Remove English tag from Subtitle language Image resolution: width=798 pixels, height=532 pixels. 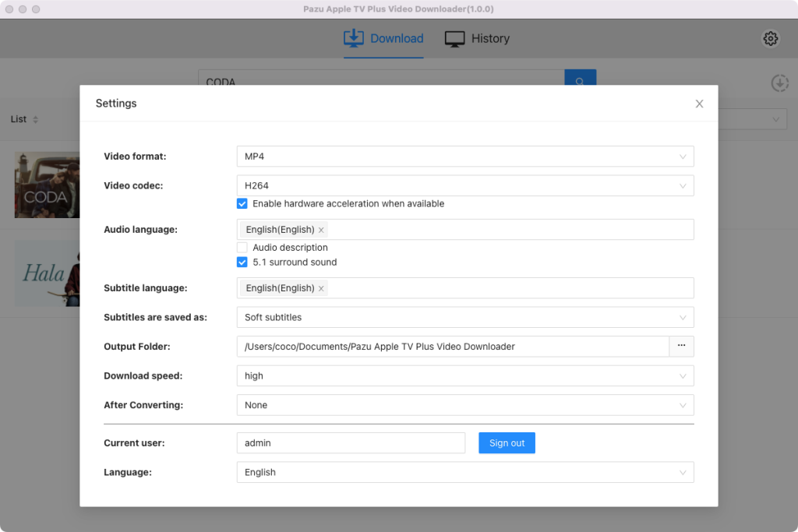tap(321, 288)
